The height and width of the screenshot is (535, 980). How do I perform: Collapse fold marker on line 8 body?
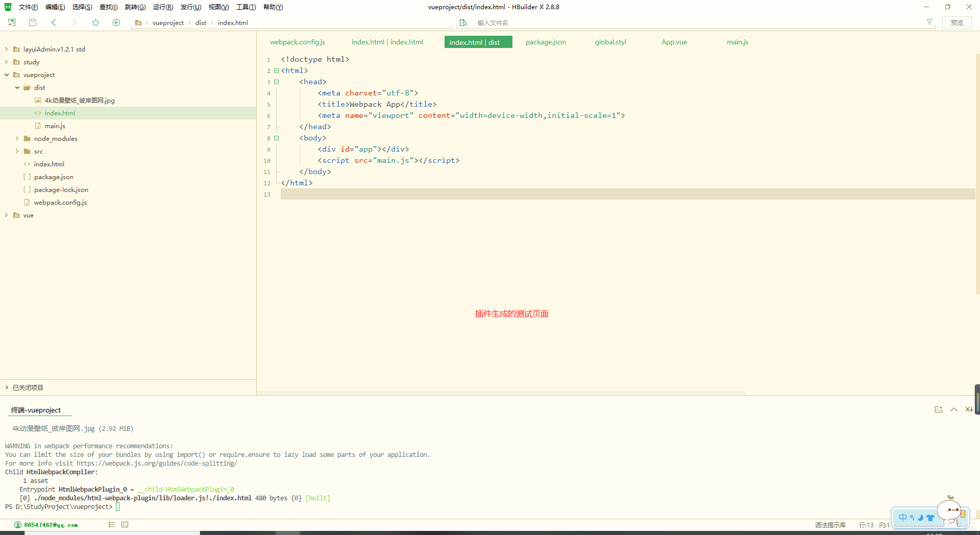276,138
